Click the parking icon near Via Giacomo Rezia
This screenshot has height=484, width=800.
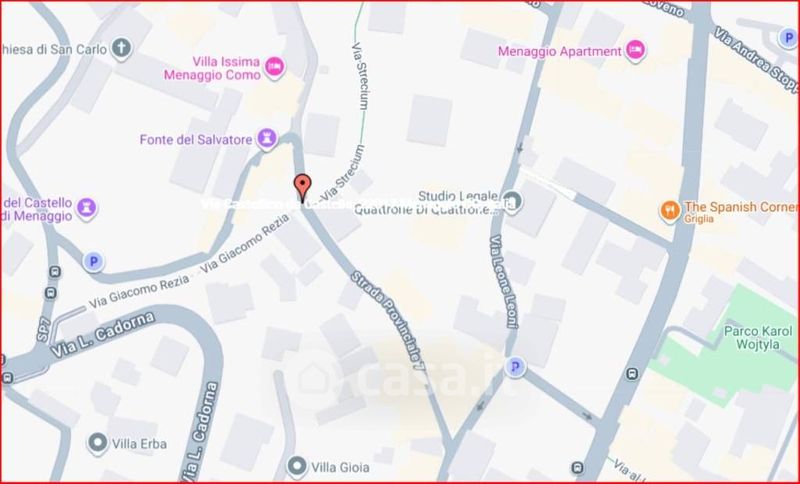(93, 262)
